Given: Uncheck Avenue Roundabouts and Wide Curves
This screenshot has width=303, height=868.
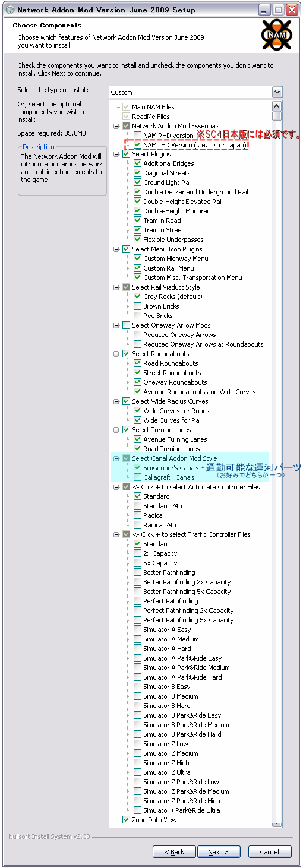Looking at the screenshot, I should pyautogui.click(x=138, y=392).
